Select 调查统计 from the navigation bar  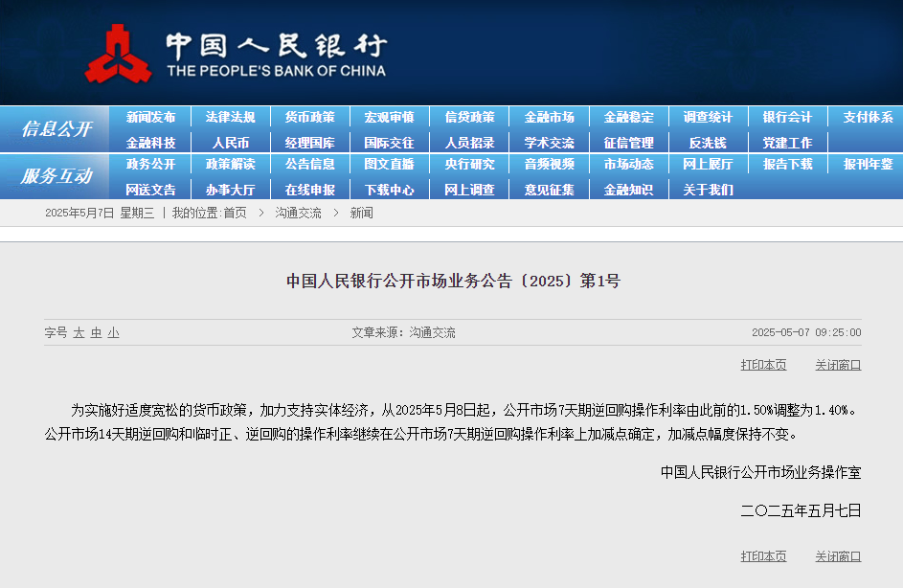tap(708, 117)
